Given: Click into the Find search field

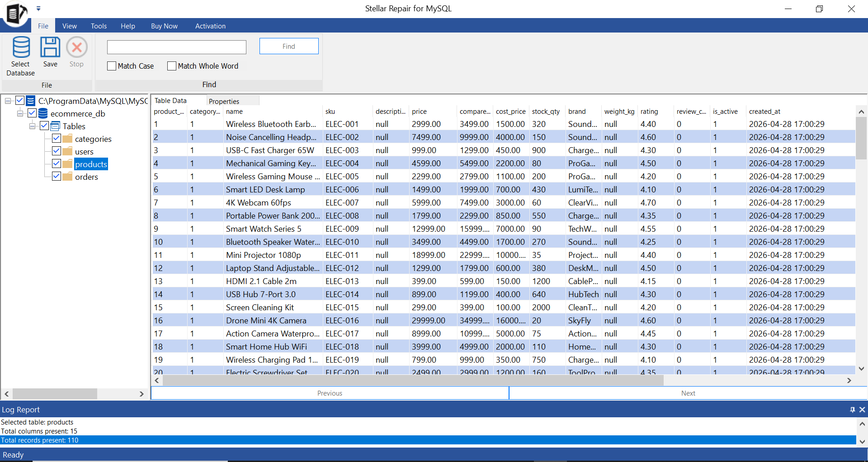Looking at the screenshot, I should click(x=177, y=47).
